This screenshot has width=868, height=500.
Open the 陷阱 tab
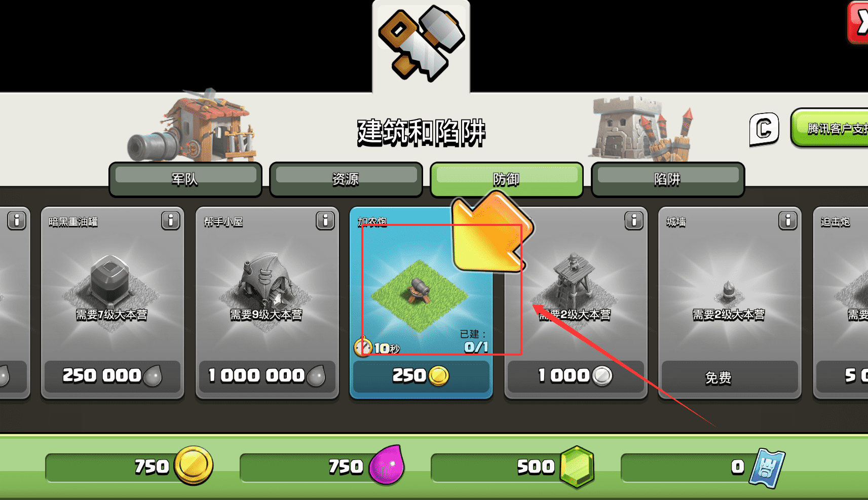668,179
